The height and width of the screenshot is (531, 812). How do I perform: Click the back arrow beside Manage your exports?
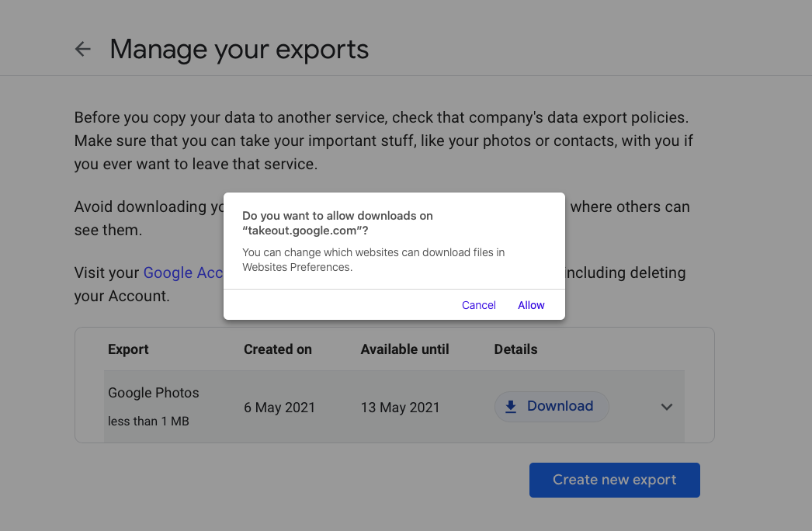82,50
